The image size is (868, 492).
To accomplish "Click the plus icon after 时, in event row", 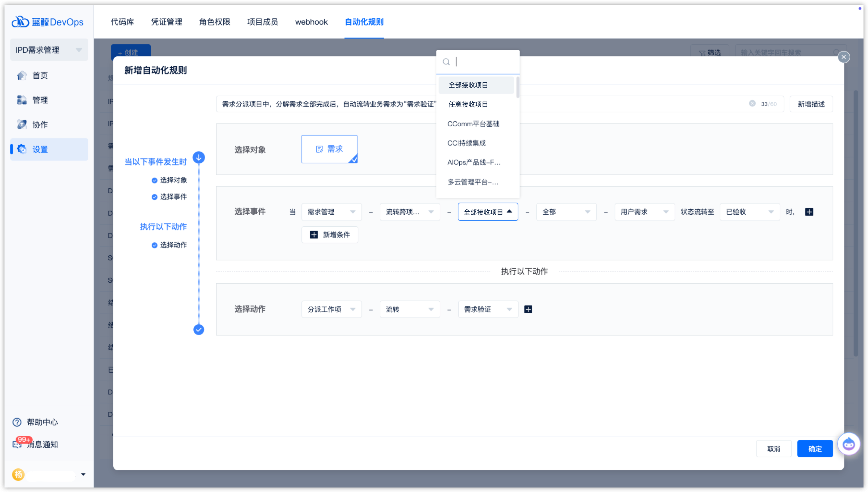I will point(809,212).
